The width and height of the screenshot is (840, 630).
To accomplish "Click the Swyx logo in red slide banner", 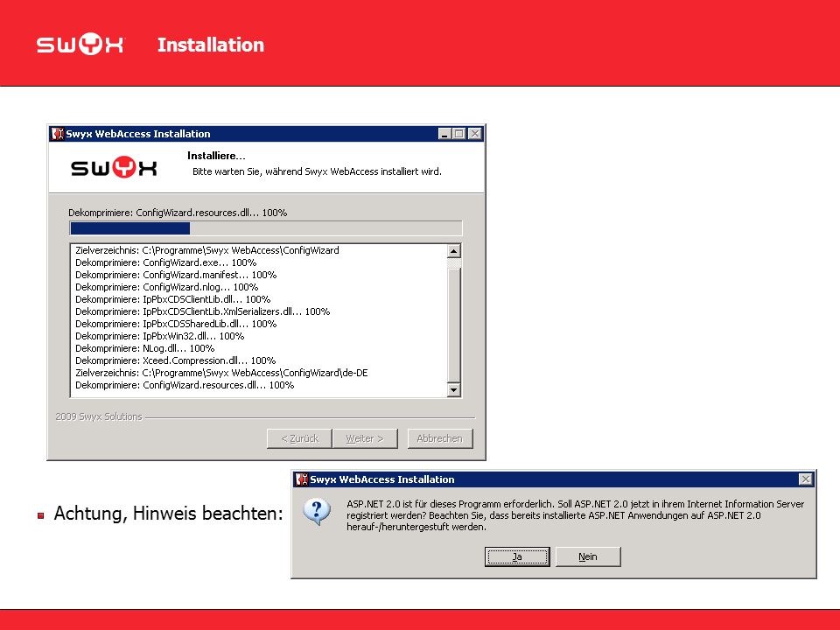I will pos(80,45).
